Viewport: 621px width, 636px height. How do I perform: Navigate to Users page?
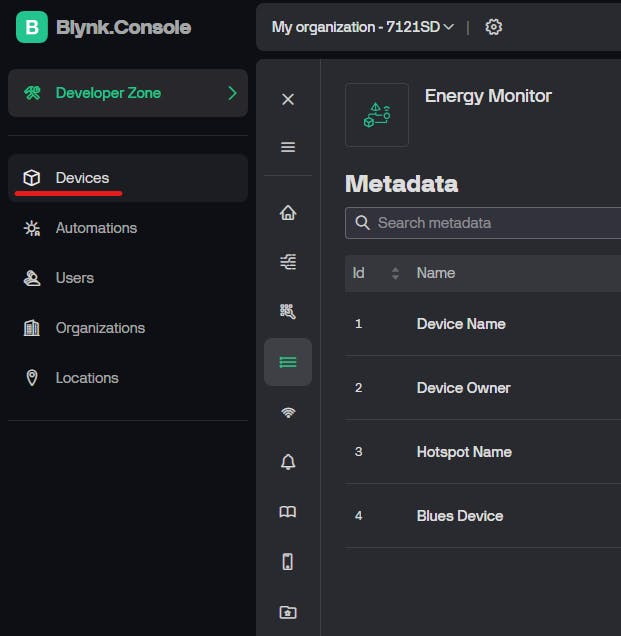[x=75, y=278]
